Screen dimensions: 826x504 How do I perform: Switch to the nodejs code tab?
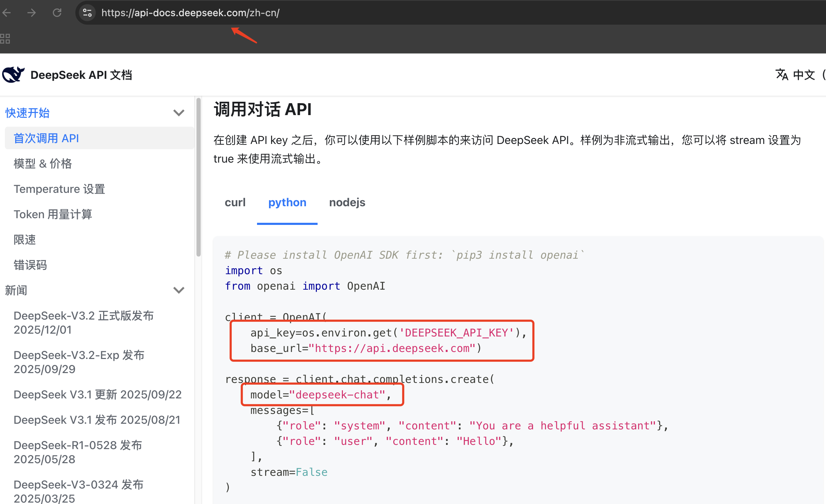pos(347,202)
